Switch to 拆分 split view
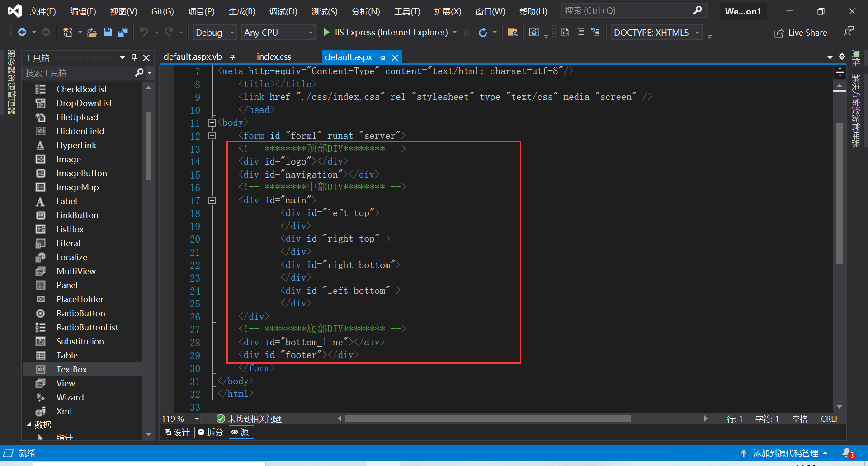The height and width of the screenshot is (466, 868). 211,432
